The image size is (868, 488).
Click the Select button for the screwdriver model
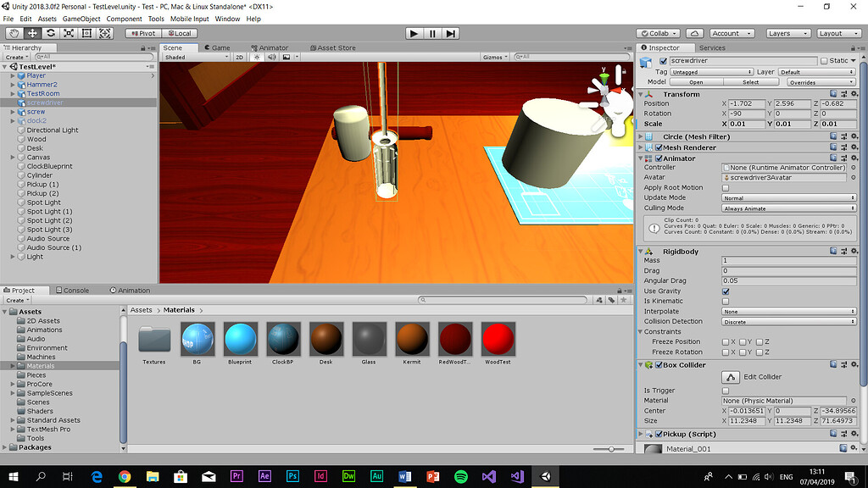pyautogui.click(x=753, y=81)
